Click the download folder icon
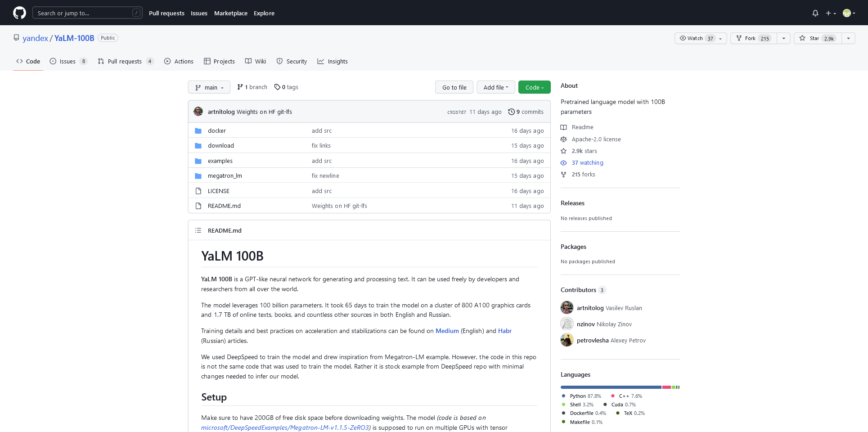This screenshot has width=868, height=432. point(198,145)
